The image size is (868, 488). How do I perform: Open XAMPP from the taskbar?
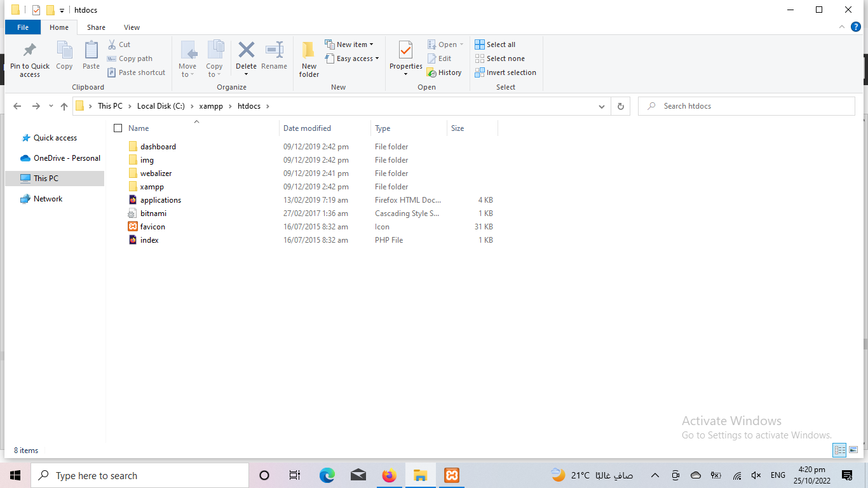[451, 475]
